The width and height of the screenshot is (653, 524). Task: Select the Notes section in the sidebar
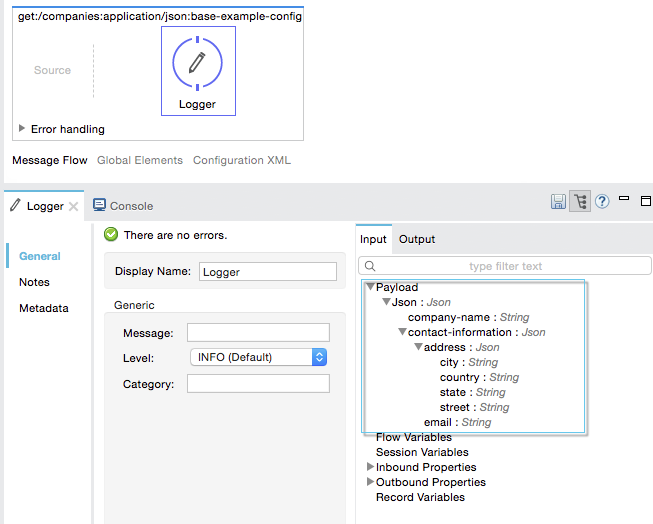pyautogui.click(x=34, y=282)
